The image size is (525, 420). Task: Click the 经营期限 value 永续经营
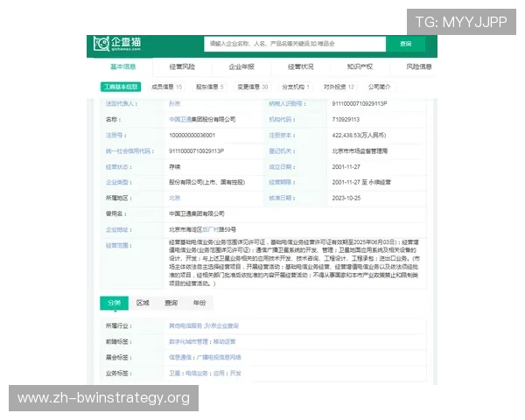click(380, 182)
